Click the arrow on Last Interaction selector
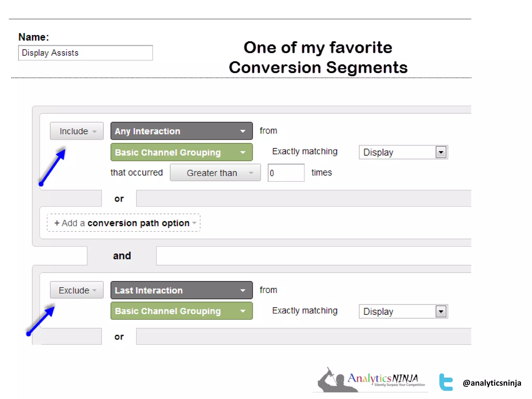Image resolution: width=532 pixels, height=399 pixels. [243, 290]
